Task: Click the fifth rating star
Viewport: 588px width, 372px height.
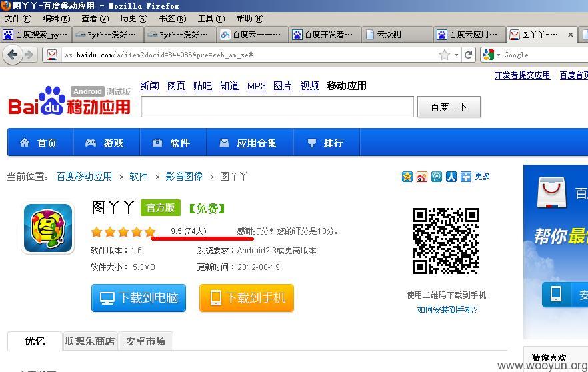Action: [151, 232]
